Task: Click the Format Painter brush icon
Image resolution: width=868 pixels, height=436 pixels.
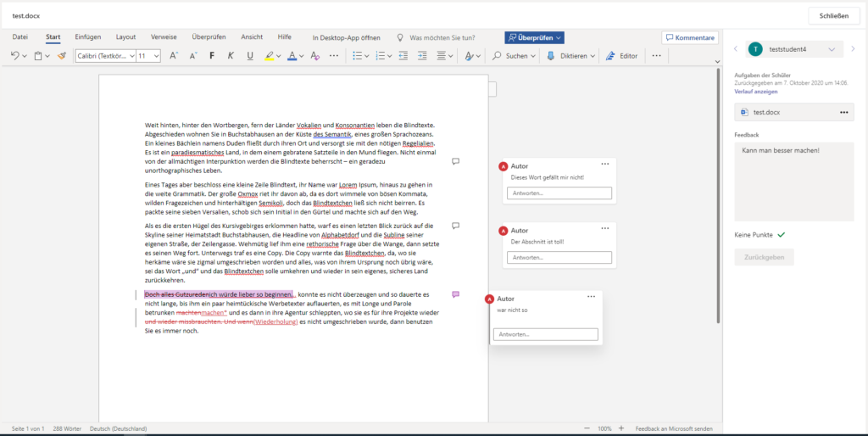Action: tap(61, 56)
